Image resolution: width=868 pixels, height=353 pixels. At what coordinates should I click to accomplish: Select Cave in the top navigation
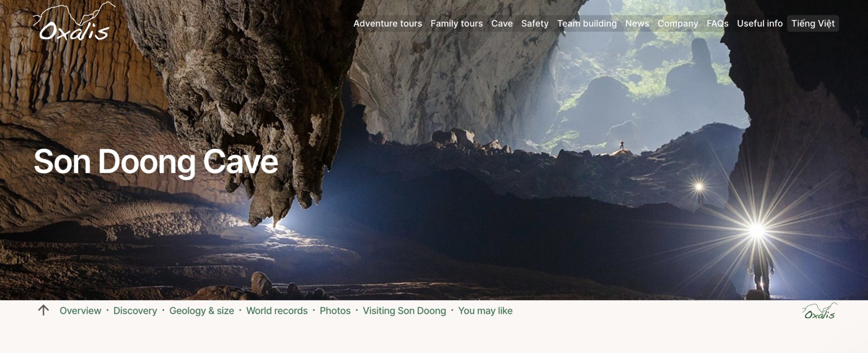pos(502,23)
